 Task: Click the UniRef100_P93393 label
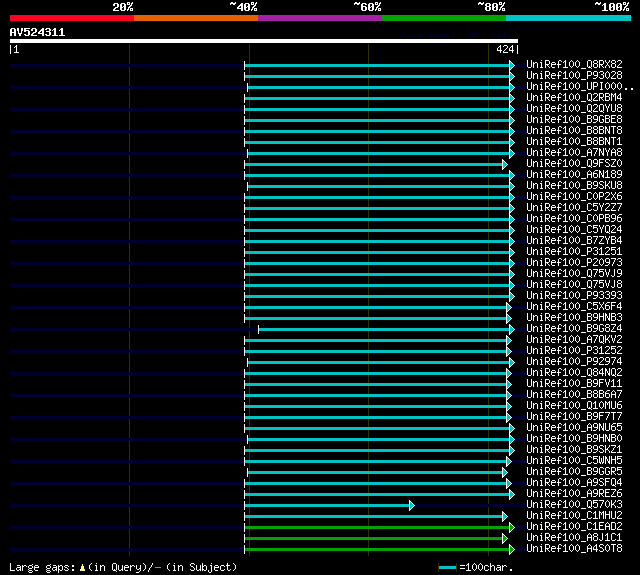tap(574, 296)
